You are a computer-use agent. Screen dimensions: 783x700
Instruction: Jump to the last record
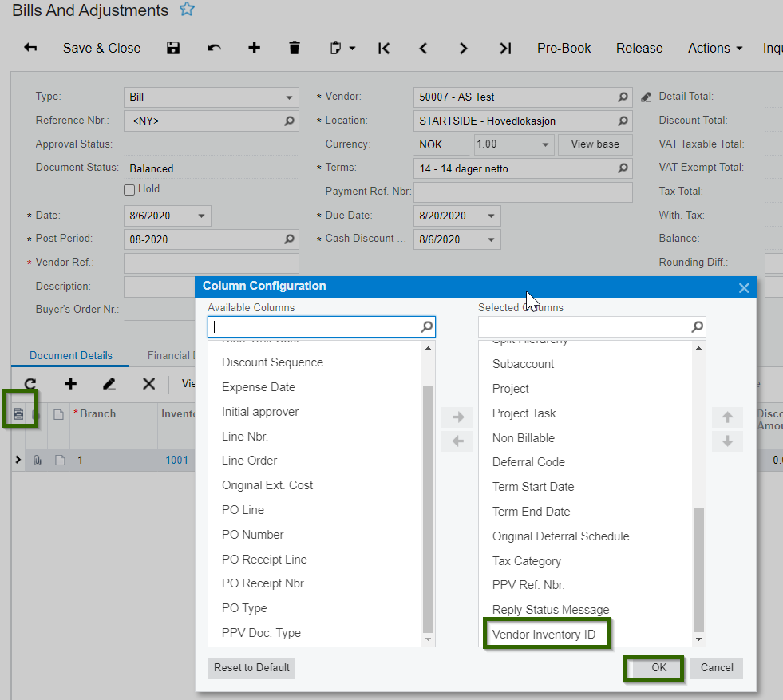505,49
